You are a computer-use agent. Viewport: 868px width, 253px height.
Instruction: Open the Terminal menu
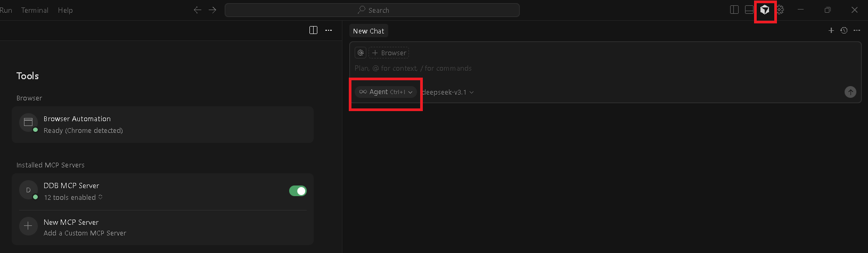(x=35, y=10)
